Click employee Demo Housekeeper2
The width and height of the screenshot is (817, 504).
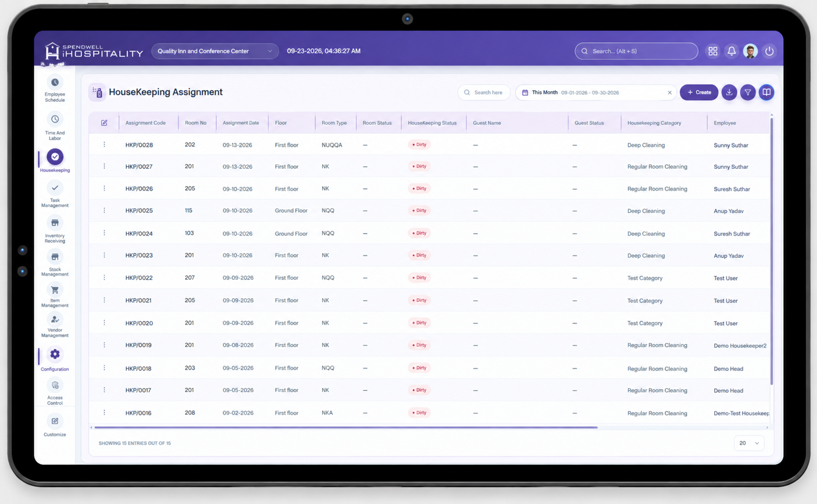pos(740,345)
